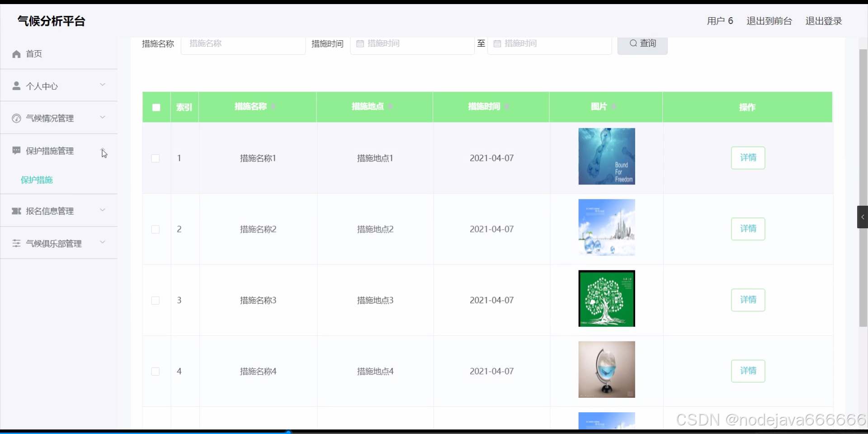Open the 气候情况管理 menu
The image size is (868, 434).
(59, 118)
